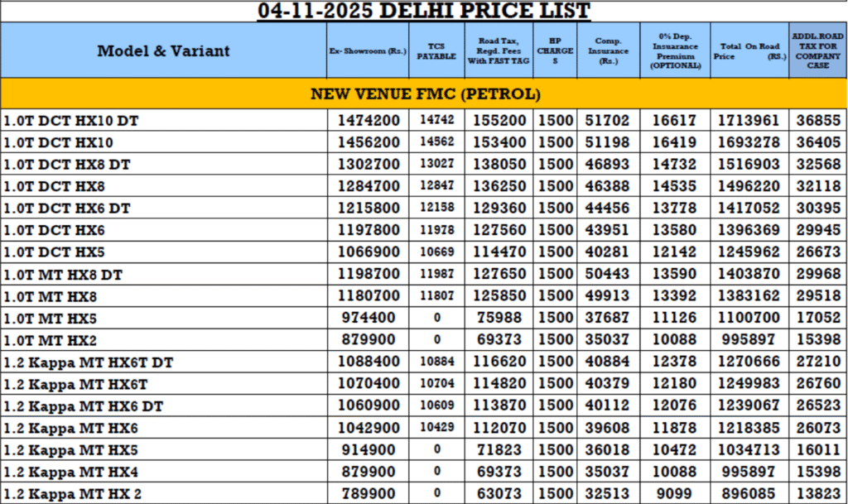The image size is (848, 504).
Task: Click the 'ADDL. ROAD TAX FOR COMPANY CASE' header
Action: (817, 50)
